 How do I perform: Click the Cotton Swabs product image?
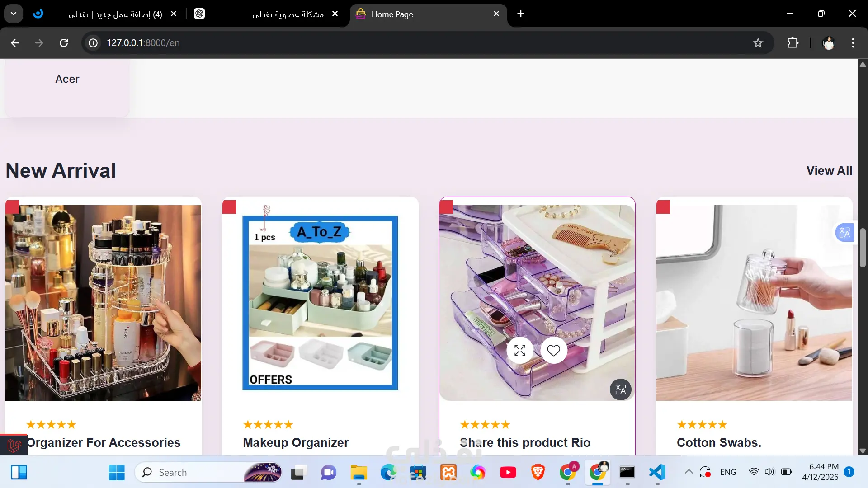click(x=754, y=303)
